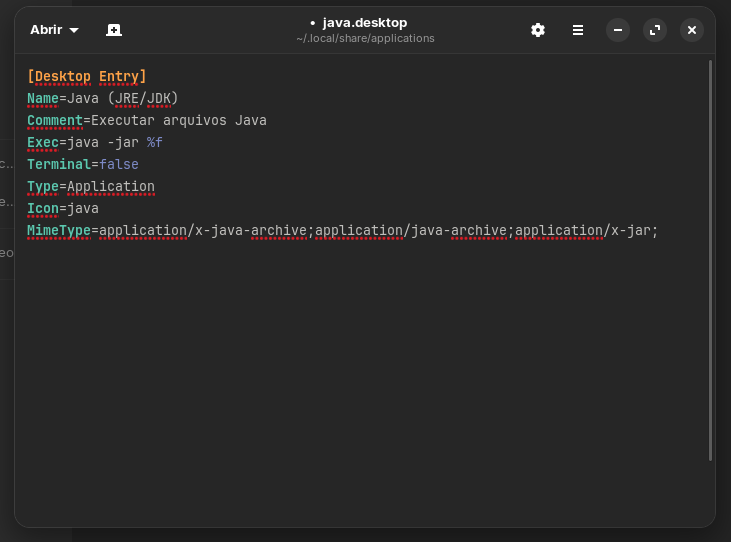Place cursor on Name=Java (JRE/JDK) line
The width and height of the screenshot is (731, 542).
pos(103,98)
